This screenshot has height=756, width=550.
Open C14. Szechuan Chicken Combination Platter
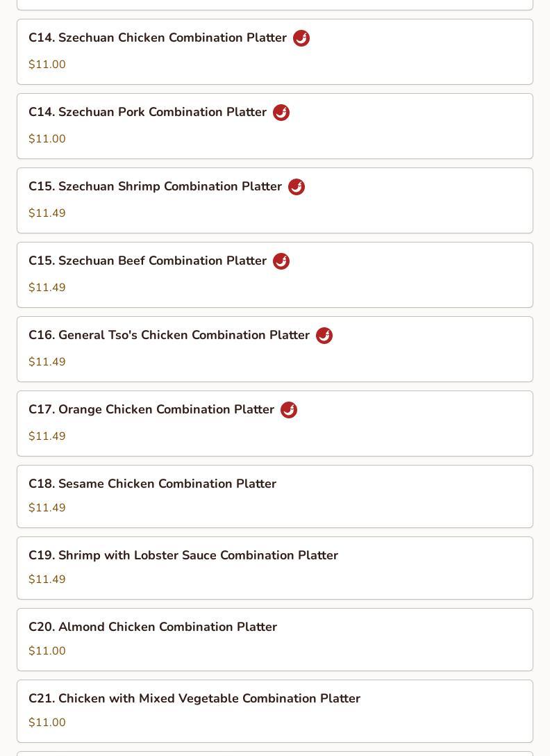point(158,38)
